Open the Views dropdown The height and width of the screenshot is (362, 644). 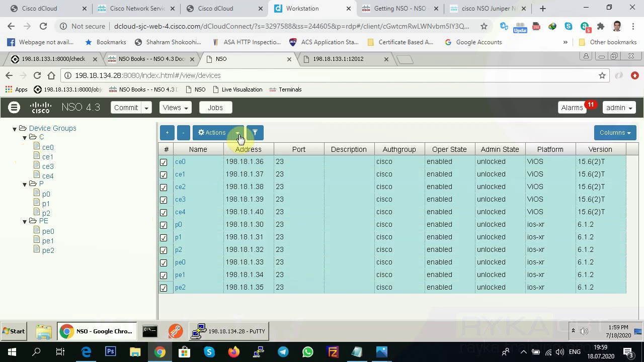(175, 108)
